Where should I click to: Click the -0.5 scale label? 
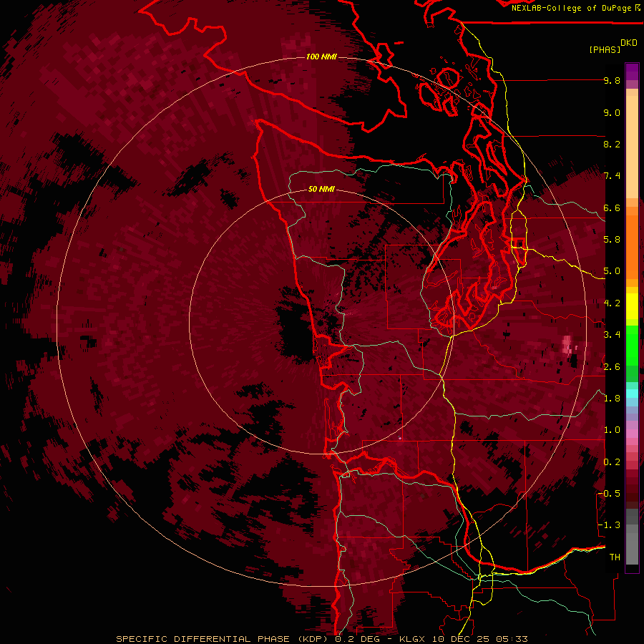pos(609,494)
